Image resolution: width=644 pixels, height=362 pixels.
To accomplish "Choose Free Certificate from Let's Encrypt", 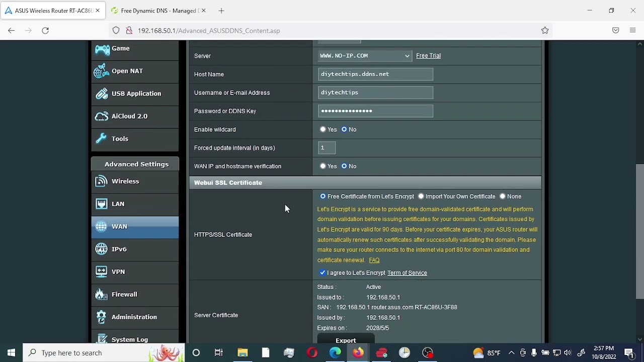I will [323, 197].
